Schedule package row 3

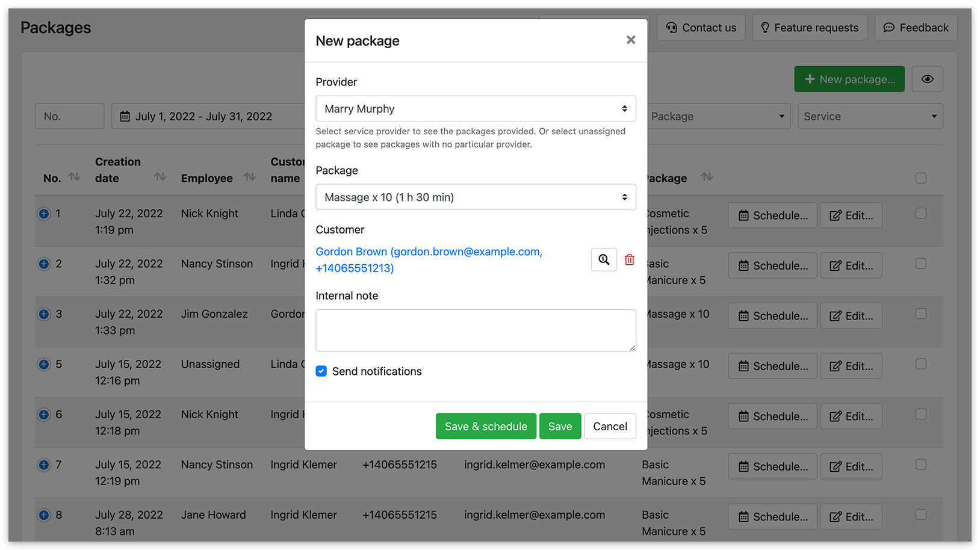773,316
